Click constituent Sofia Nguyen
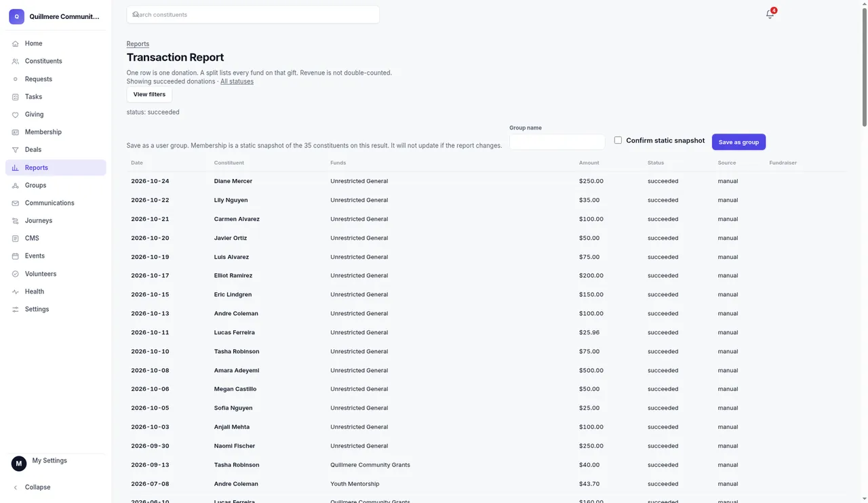The width and height of the screenshot is (868, 503). pyautogui.click(x=233, y=408)
